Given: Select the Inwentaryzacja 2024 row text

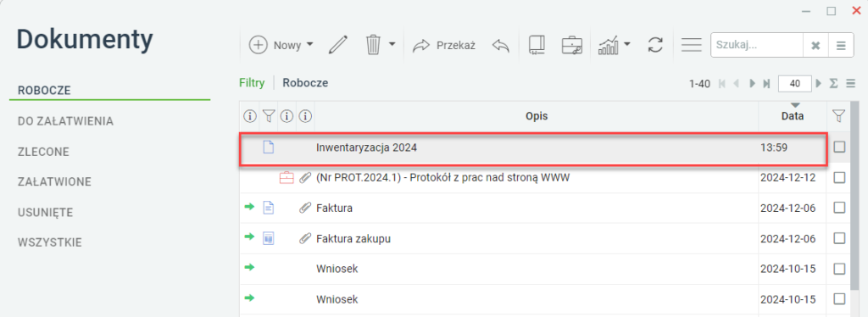Looking at the screenshot, I should coord(366,147).
